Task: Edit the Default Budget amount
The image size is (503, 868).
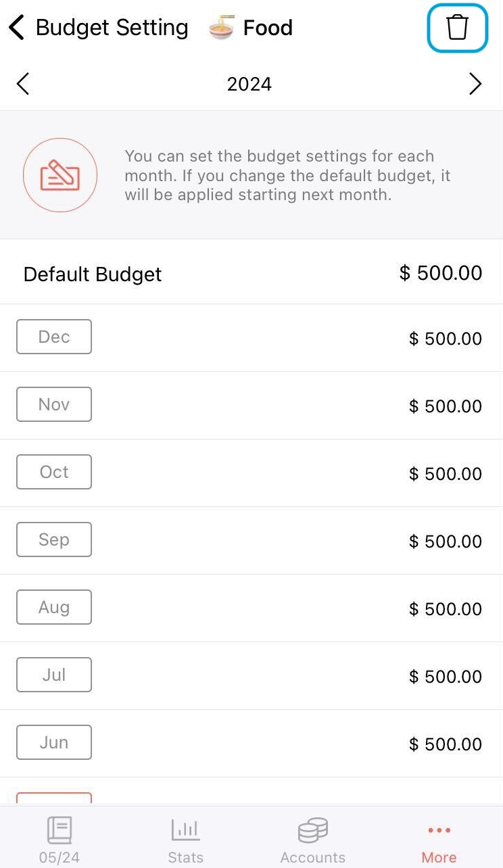Action: pyautogui.click(x=441, y=273)
